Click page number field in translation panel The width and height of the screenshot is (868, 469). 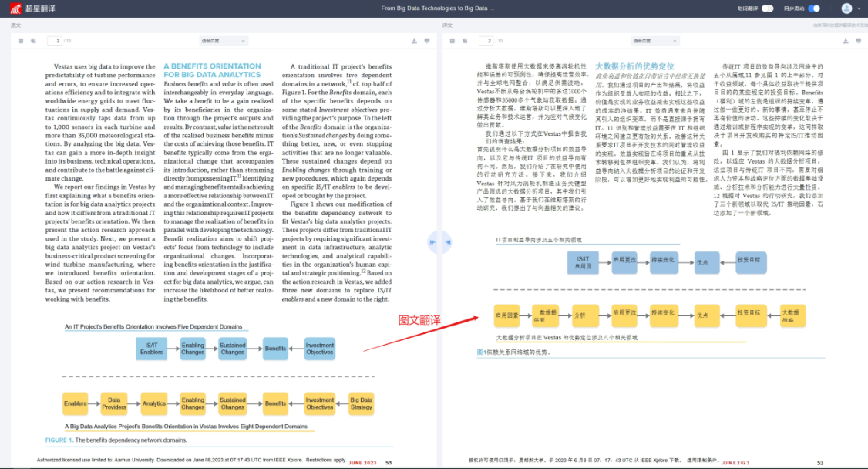pyautogui.click(x=488, y=40)
